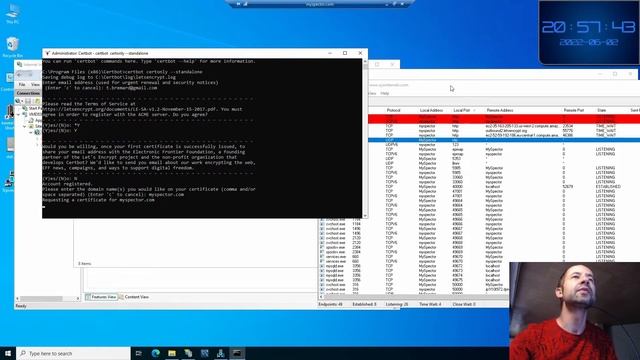This screenshot has width=640, height=360.
Task: Select the spoolsv.exe TCP row in TCPView
Action: tap(414, 247)
